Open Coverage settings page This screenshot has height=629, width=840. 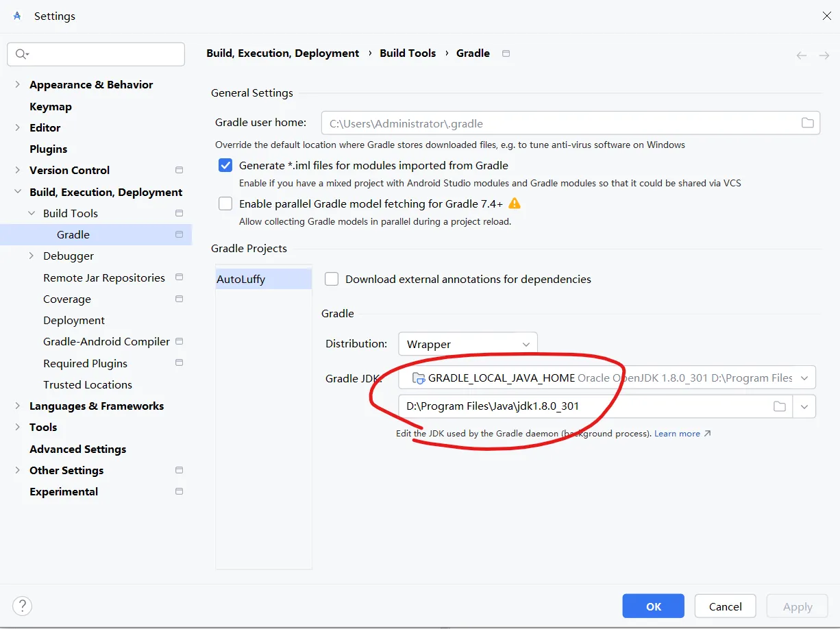[x=67, y=299]
